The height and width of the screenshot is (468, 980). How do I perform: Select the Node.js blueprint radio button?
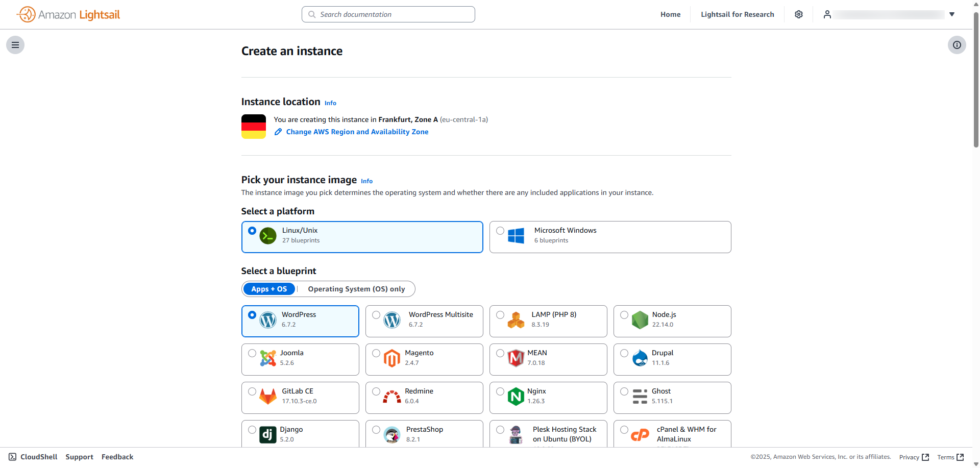coord(624,315)
